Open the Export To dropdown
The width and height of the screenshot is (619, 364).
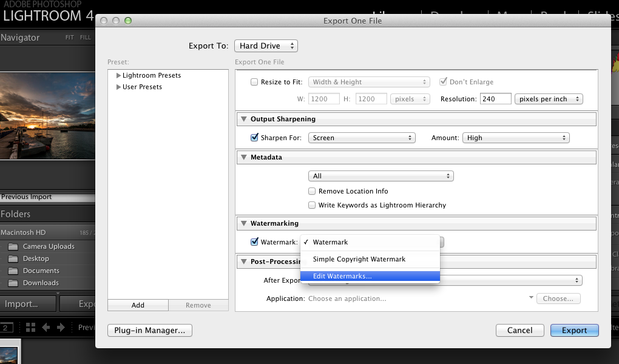coord(266,45)
